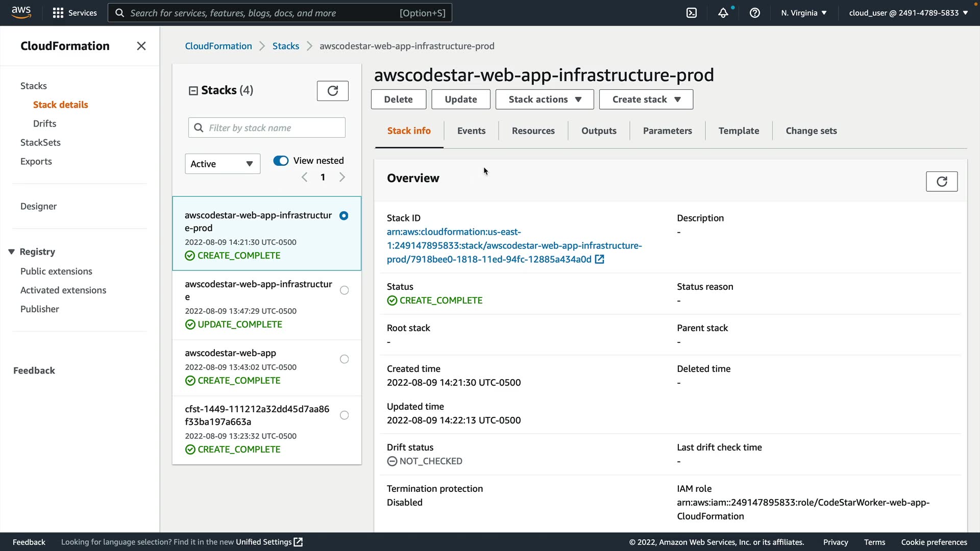The height and width of the screenshot is (551, 980).
Task: Collapse the Stacks panel with minus icon
Action: [x=193, y=91]
